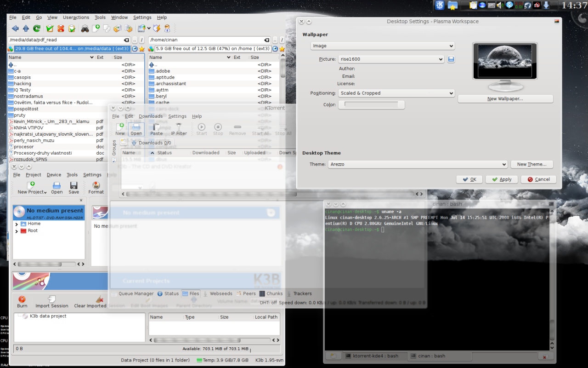Viewport: 588px width, 368px height.
Task: Go up one directory in Krusader toolbar
Action: click(x=26, y=29)
